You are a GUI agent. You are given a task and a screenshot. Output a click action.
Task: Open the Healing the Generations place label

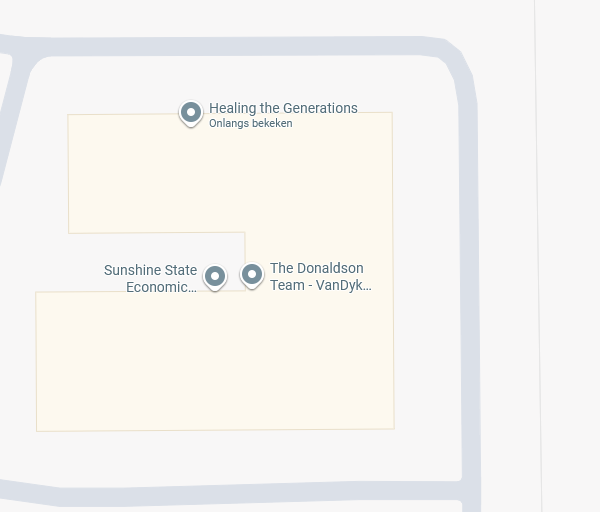pos(283,108)
